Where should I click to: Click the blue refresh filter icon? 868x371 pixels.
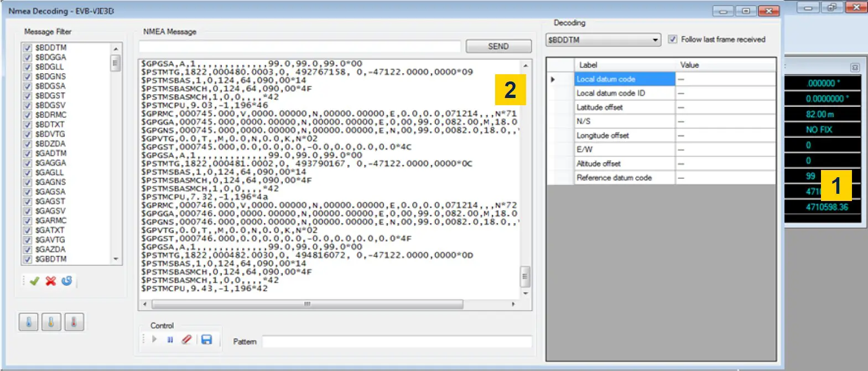(67, 281)
